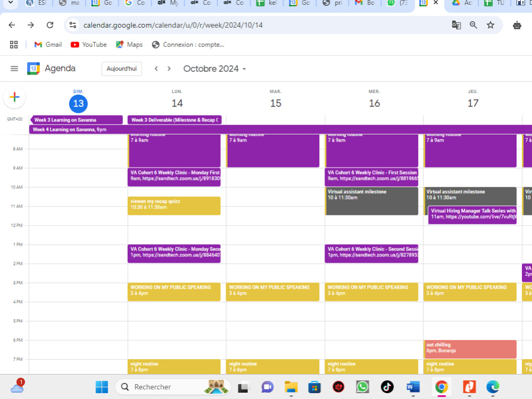532x399 pixels.
Task: Reload the calendar page
Action: point(50,25)
